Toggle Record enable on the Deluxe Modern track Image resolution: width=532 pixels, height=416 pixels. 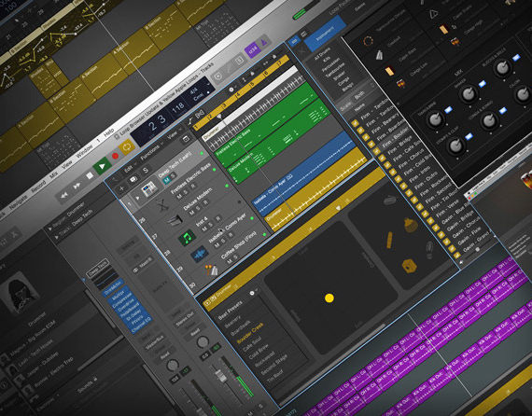204,202
